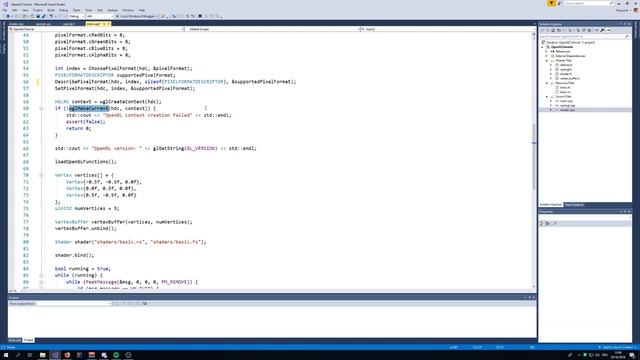Expand the References node
Viewport: 640px width, 360px height.
[546, 51]
